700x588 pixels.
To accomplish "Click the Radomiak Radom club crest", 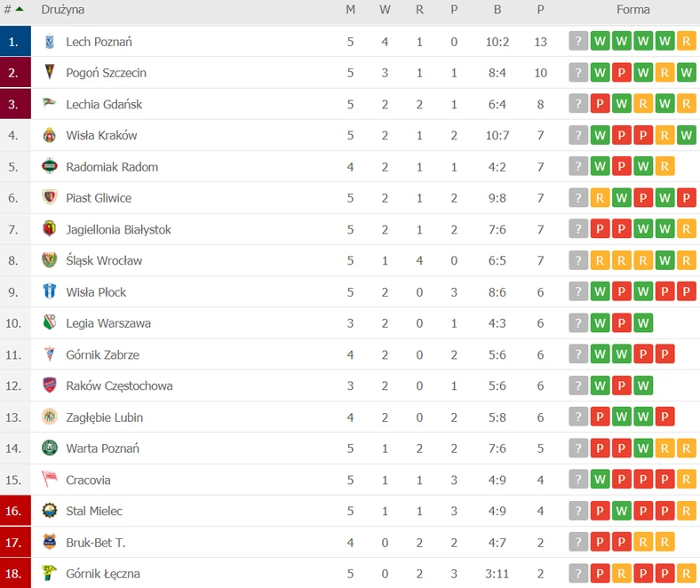I will (50, 166).
